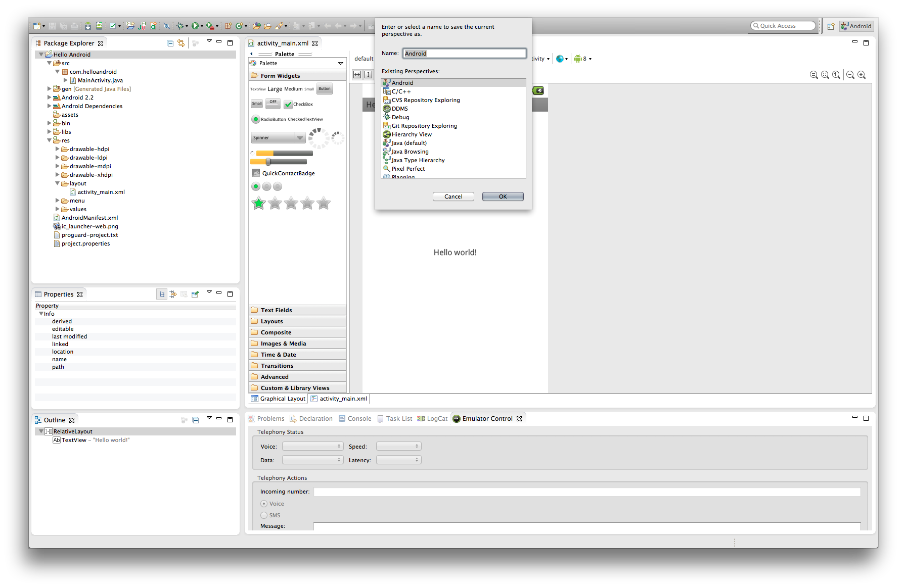The image size is (907, 588).
Task: Switch to the Console tab
Action: point(355,419)
